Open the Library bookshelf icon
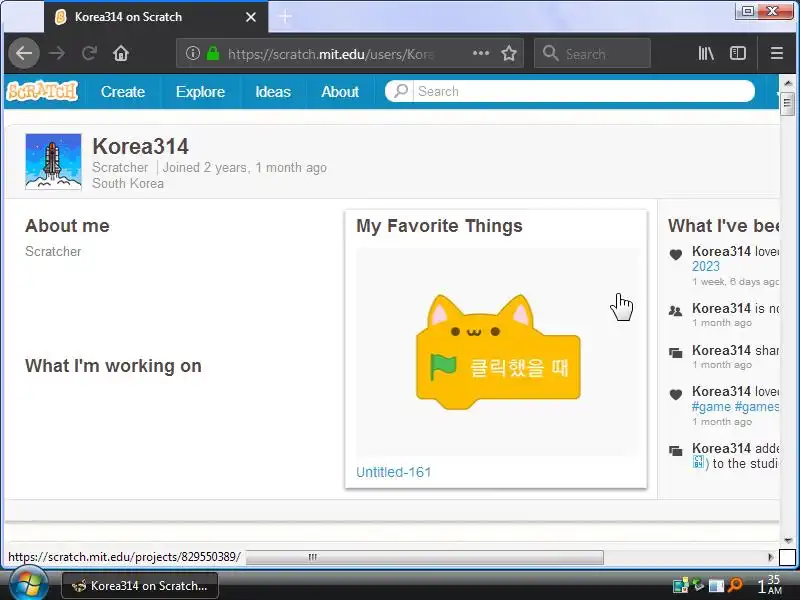Image resolution: width=800 pixels, height=600 pixels. tap(706, 53)
